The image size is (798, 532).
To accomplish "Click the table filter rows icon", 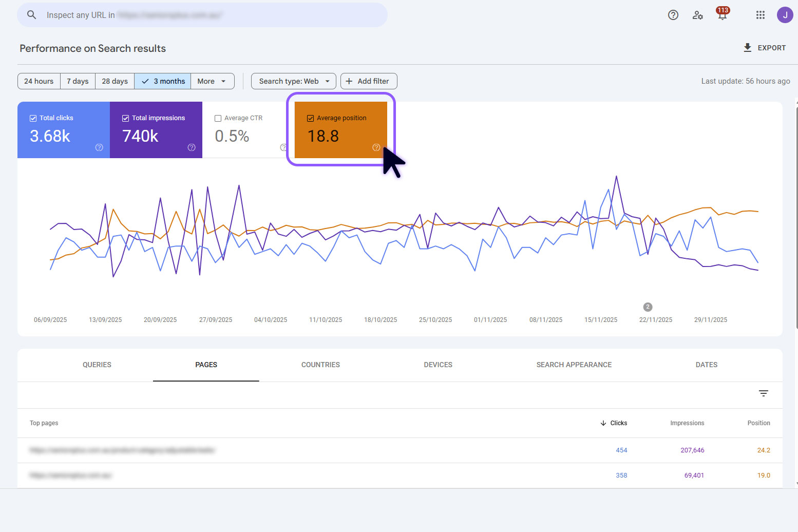I will [x=763, y=393].
